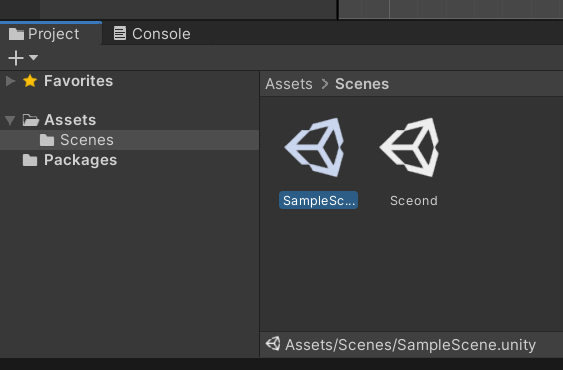Click the Sceond scene name label
The height and width of the screenshot is (370, 563).
point(414,200)
